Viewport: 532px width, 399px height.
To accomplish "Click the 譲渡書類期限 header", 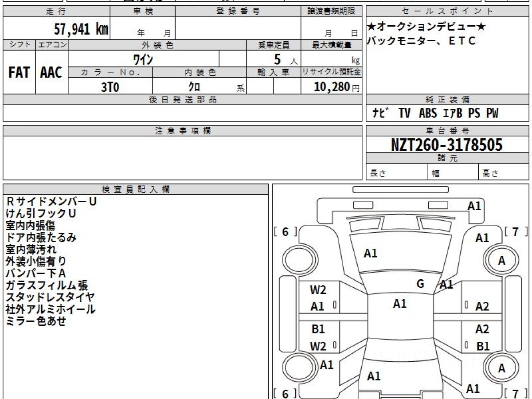I will (x=331, y=12).
